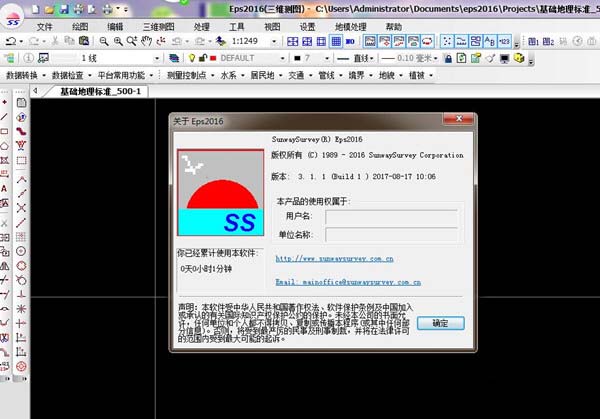Viewport: 600px width, 419px height.
Task: Open the scale 1:1249 dropdown
Action: point(274,41)
